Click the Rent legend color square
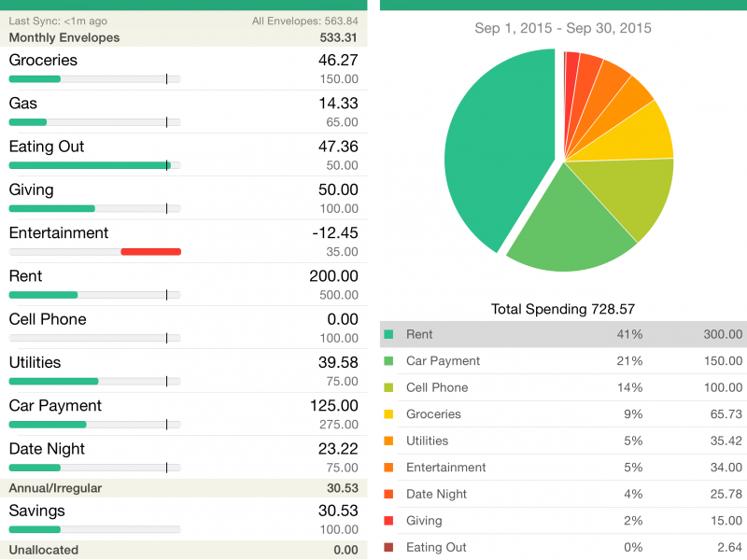The width and height of the screenshot is (747, 560). (x=388, y=334)
